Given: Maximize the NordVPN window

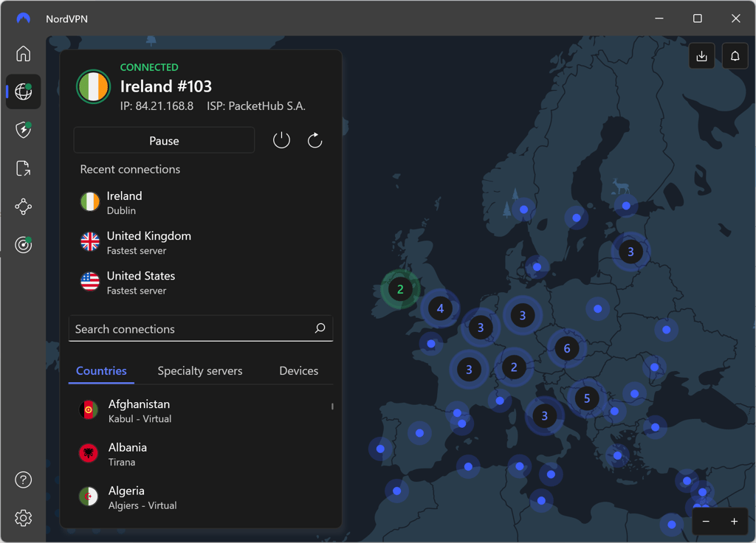Looking at the screenshot, I should [x=697, y=18].
